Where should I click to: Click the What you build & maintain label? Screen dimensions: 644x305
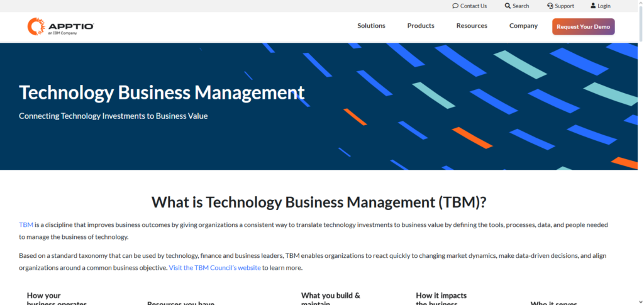[331, 299]
